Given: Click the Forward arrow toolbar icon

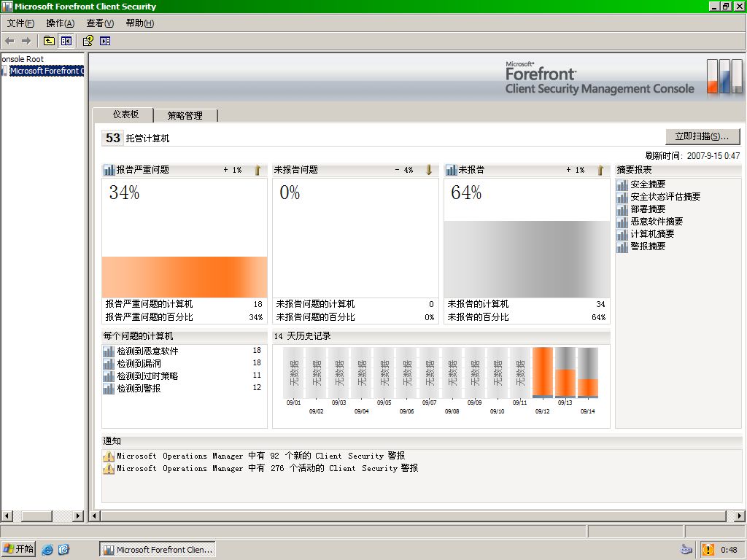Looking at the screenshot, I should pos(26,41).
